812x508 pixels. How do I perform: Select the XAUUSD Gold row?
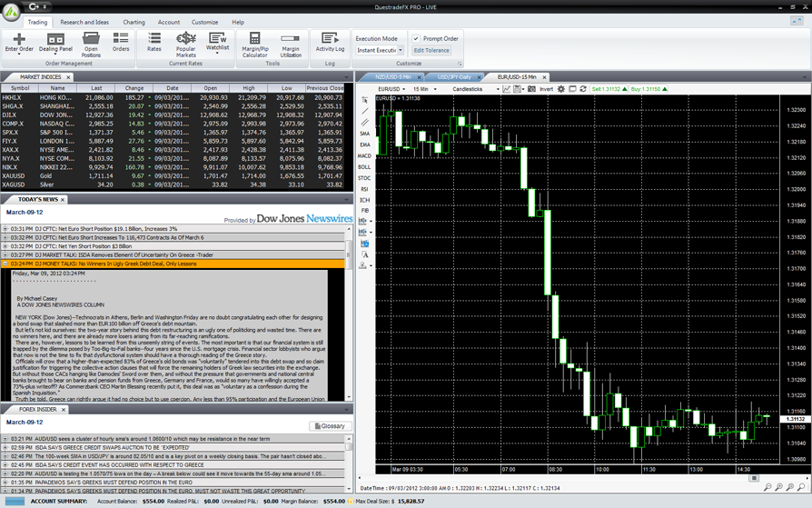(173, 175)
